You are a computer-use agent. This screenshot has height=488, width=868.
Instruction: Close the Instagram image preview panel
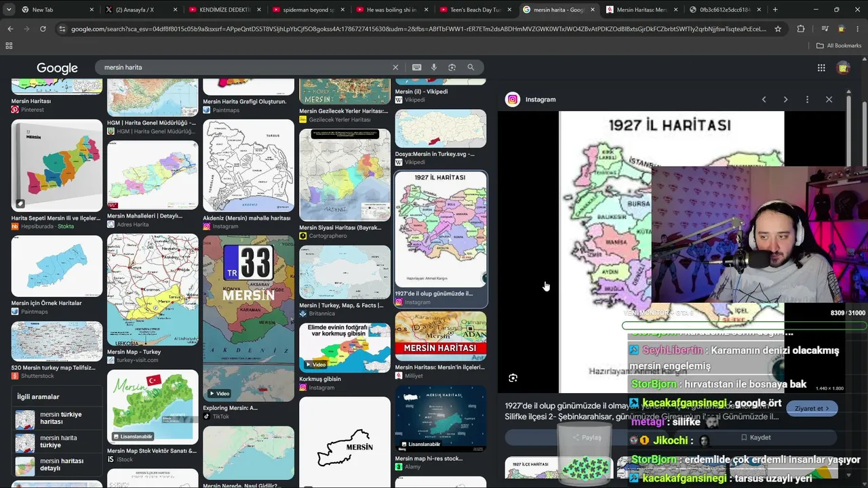coord(829,100)
